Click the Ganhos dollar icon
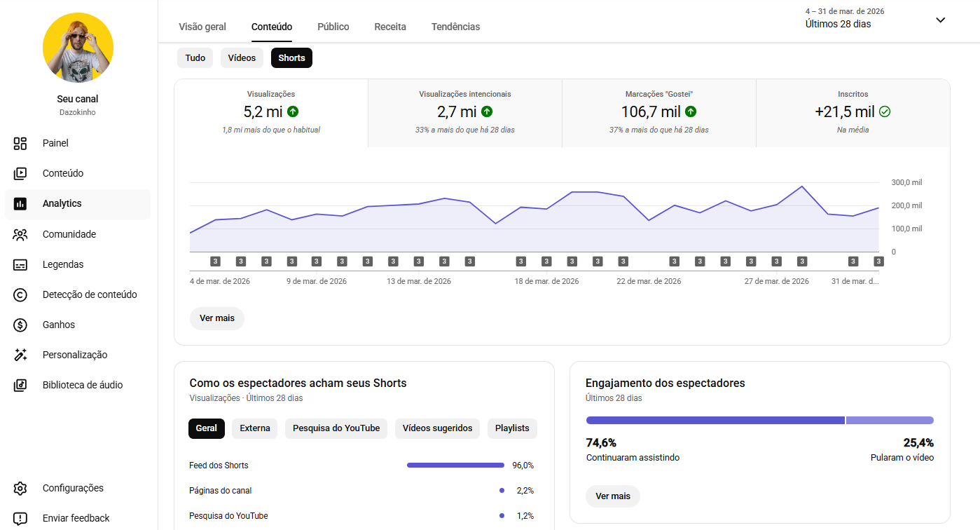The width and height of the screenshot is (980, 530). click(x=20, y=325)
